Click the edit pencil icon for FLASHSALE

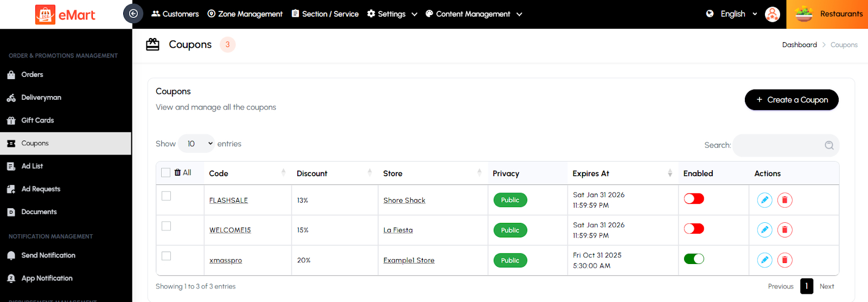click(x=764, y=200)
